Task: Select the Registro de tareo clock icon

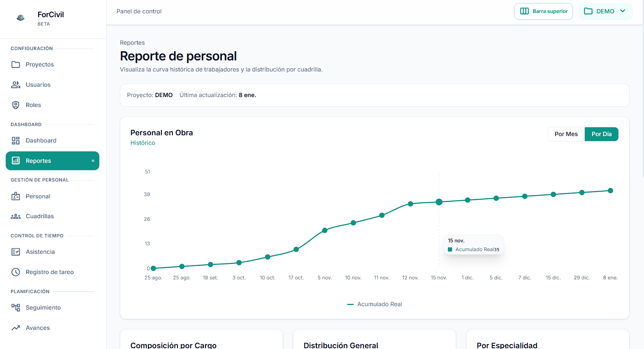Action: 16,272
